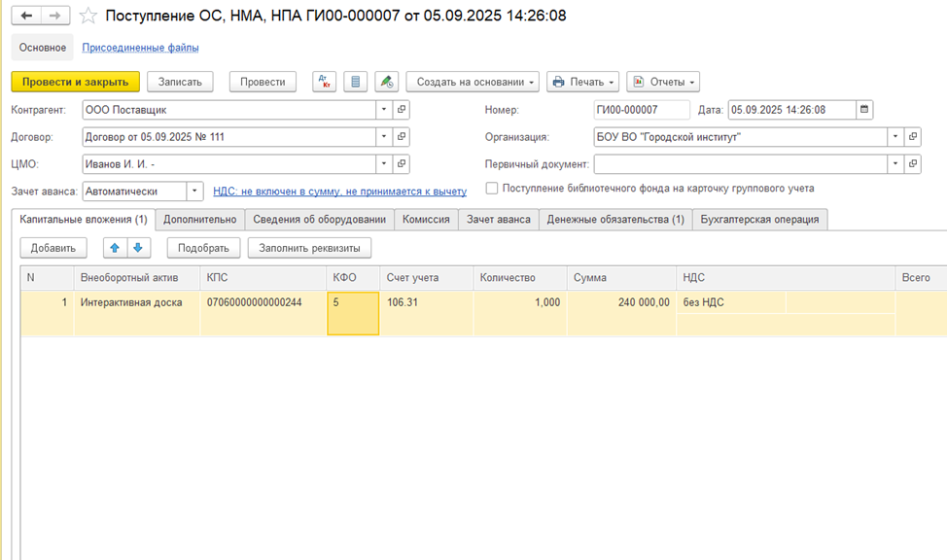Expand the Организация dropdown list
Screen dimensions: 947x560
895,137
